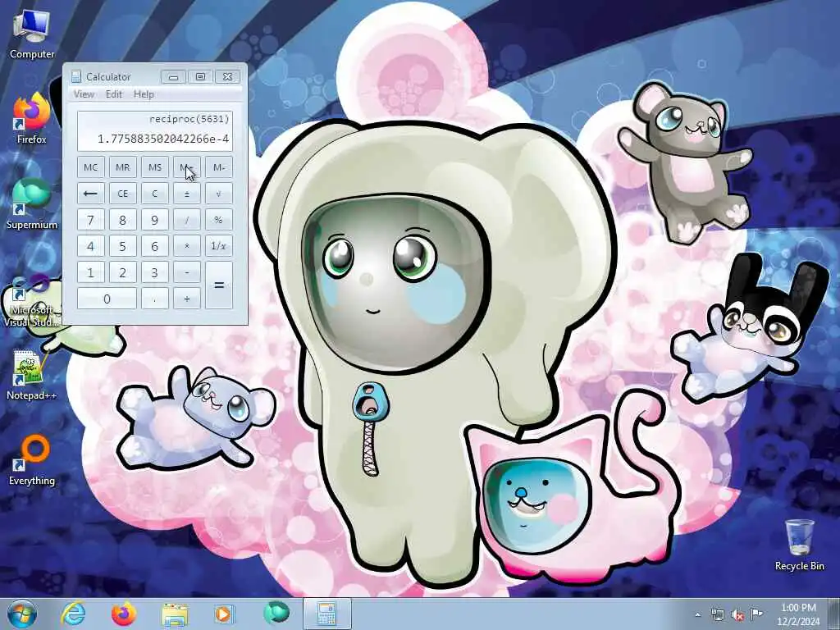
Task: Click the 1/x reciprocal button
Action: coord(219,246)
